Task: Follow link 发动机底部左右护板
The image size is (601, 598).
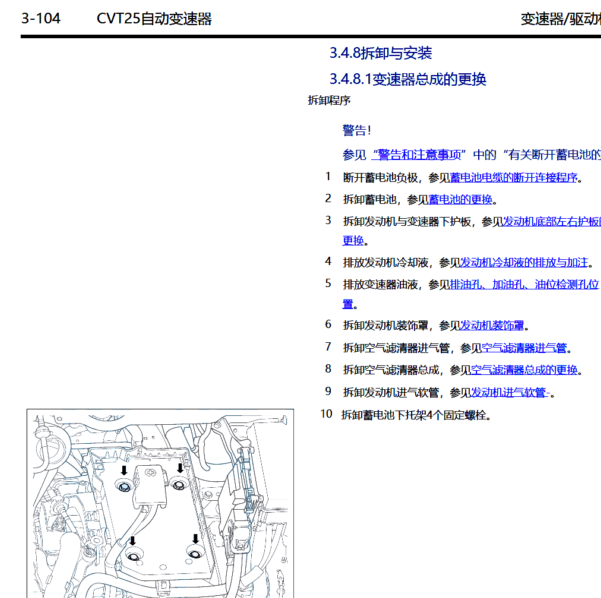Action: tap(552, 222)
